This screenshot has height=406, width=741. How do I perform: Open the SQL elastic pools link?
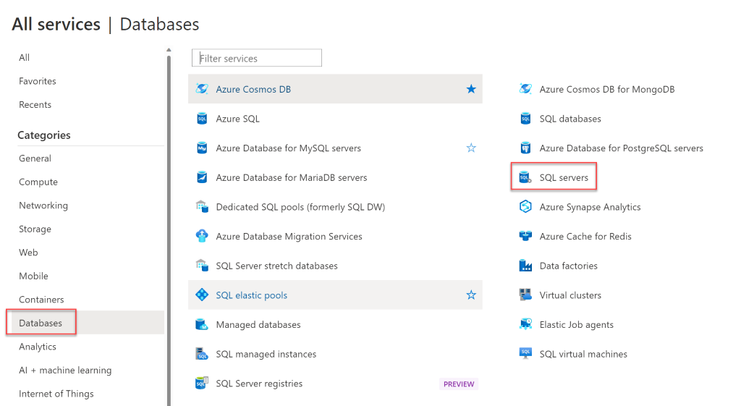(251, 295)
